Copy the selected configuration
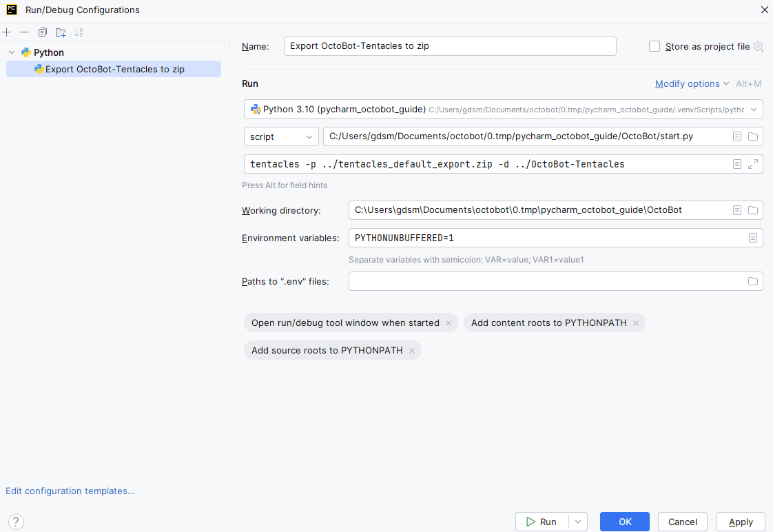The image size is (773, 532). coord(43,32)
